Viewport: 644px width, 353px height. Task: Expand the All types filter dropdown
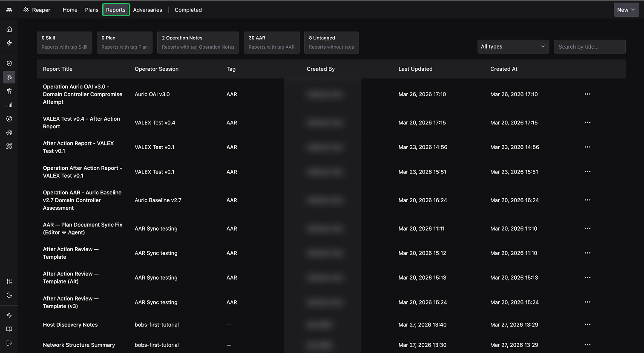[x=513, y=47]
